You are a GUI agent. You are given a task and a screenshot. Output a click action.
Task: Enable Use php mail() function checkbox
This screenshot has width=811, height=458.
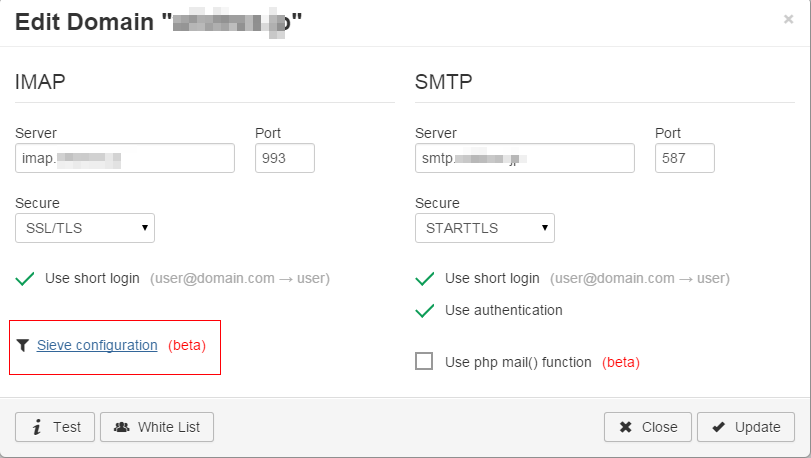pos(424,361)
